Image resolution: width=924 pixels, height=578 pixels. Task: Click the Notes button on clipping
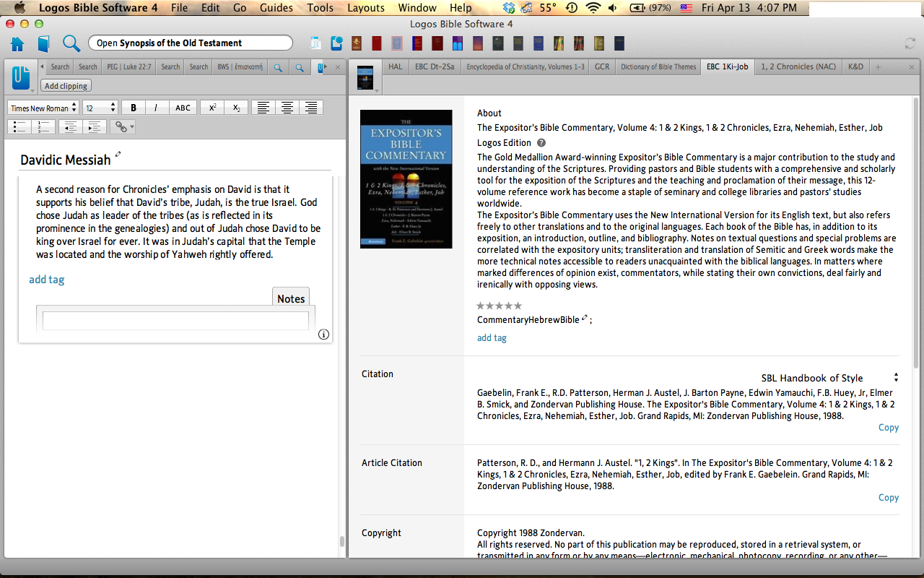point(291,299)
